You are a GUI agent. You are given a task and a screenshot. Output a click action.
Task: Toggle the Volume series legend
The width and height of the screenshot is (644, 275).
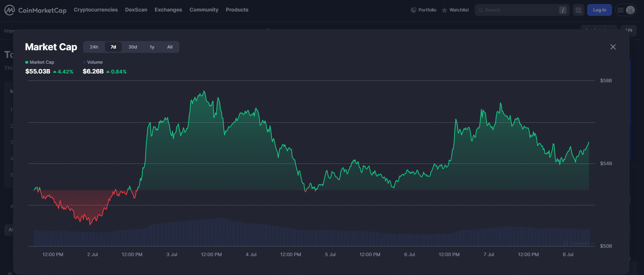click(x=93, y=62)
